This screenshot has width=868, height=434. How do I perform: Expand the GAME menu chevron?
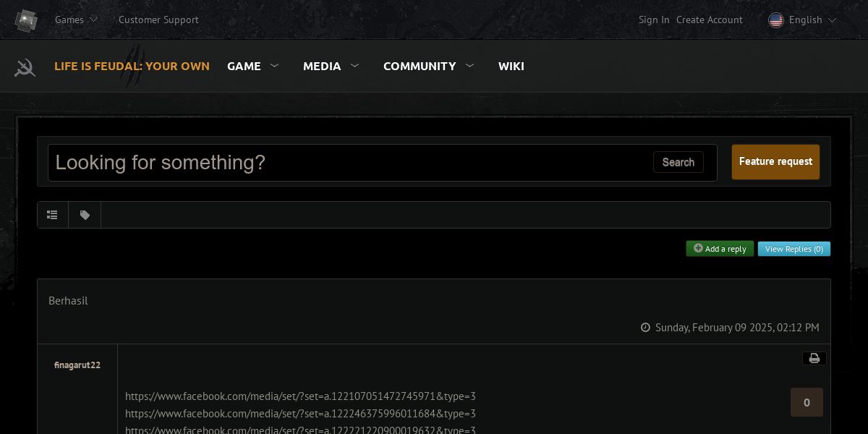click(x=274, y=65)
